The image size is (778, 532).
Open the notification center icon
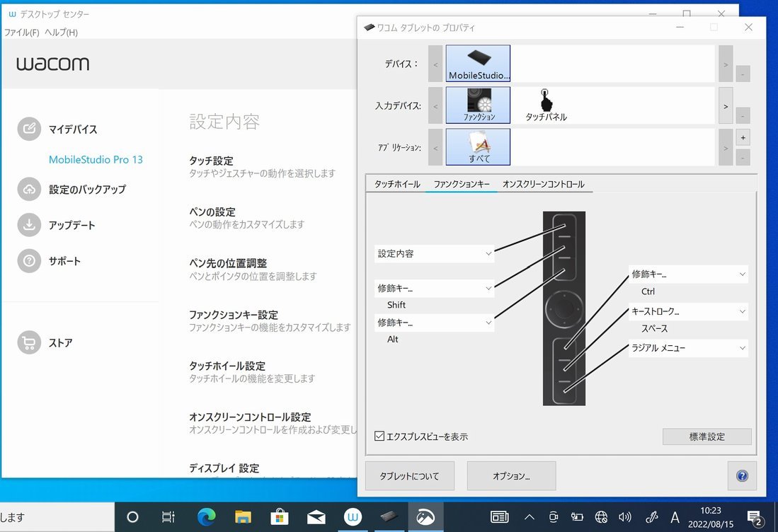pos(755,517)
